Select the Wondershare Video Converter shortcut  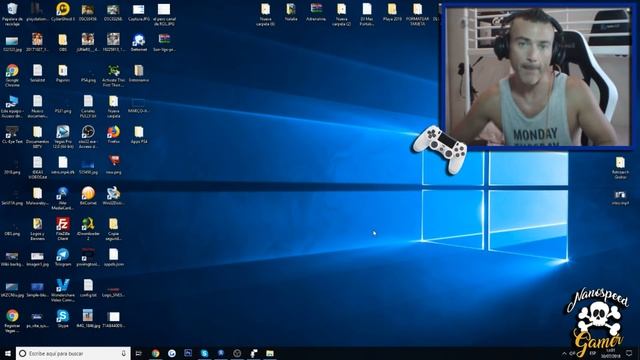[63, 290]
